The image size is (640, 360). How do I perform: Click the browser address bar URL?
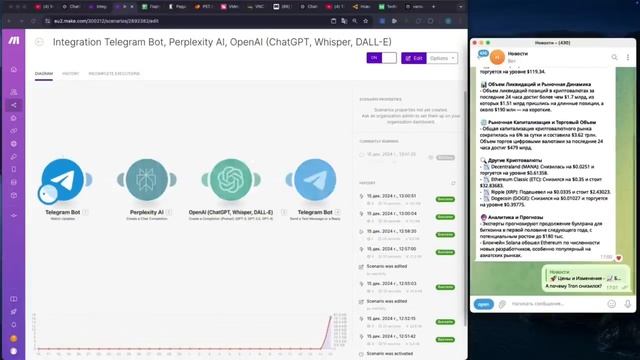(107, 21)
